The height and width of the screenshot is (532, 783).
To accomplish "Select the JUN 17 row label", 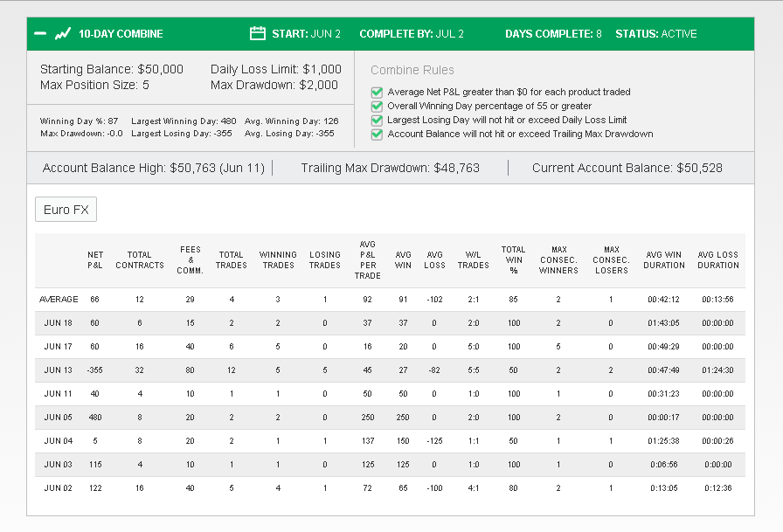I will [58, 346].
